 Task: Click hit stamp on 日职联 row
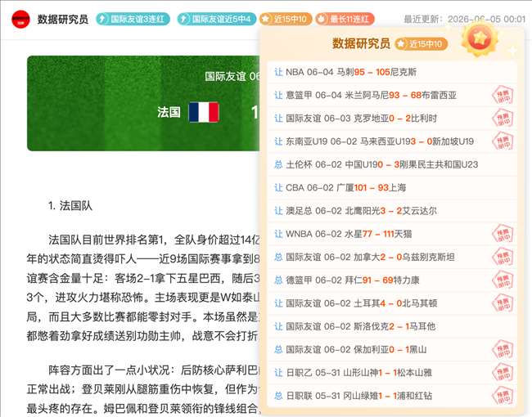503,396
